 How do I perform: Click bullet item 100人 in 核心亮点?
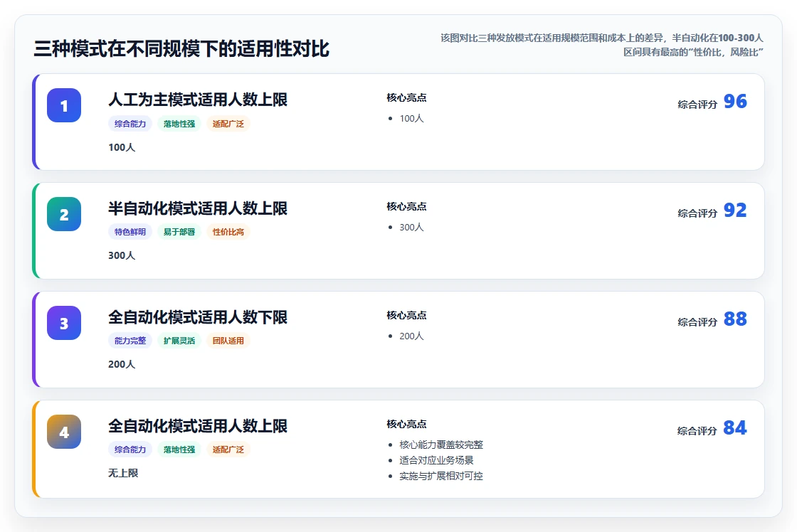411,118
